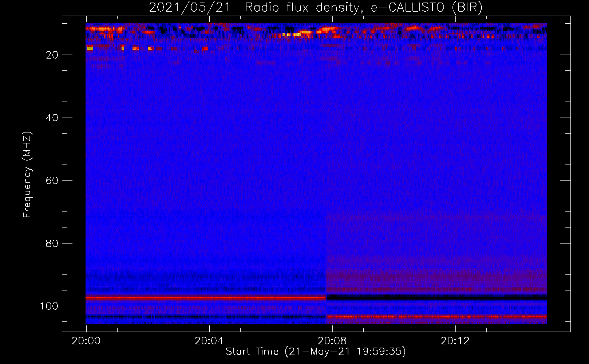Screen dimensions: 589x364
Task: Click the '20:08' time tick label
Action: [332, 341]
